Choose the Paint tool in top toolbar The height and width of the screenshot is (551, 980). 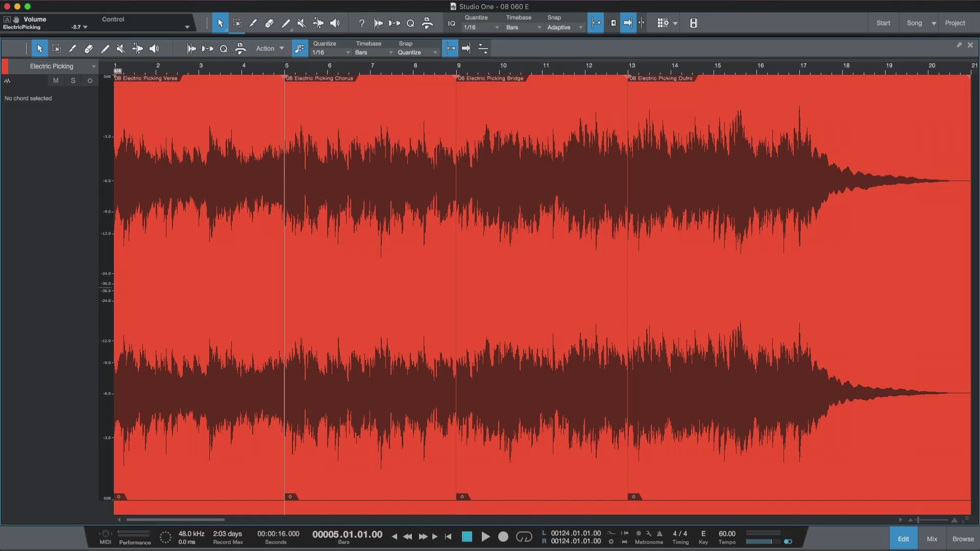[x=253, y=23]
